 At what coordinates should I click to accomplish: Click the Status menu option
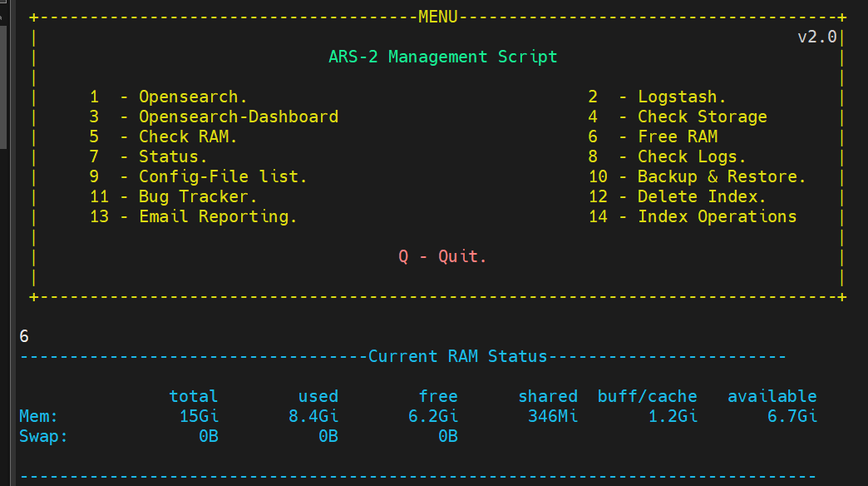click(173, 156)
